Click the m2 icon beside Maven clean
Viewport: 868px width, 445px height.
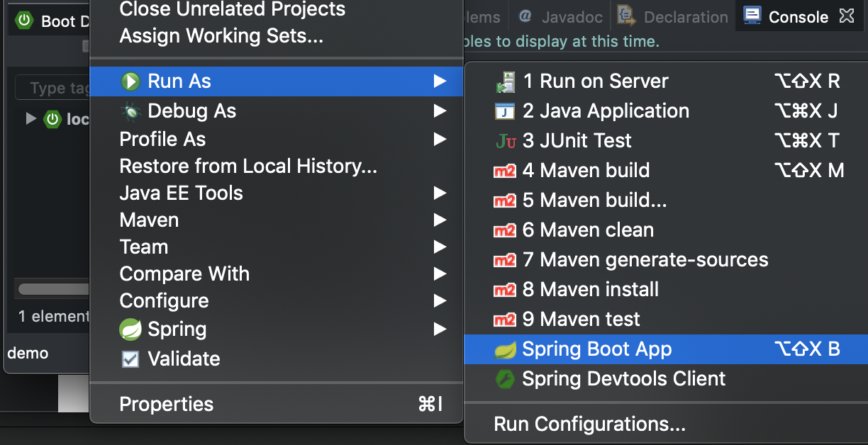[x=504, y=230]
